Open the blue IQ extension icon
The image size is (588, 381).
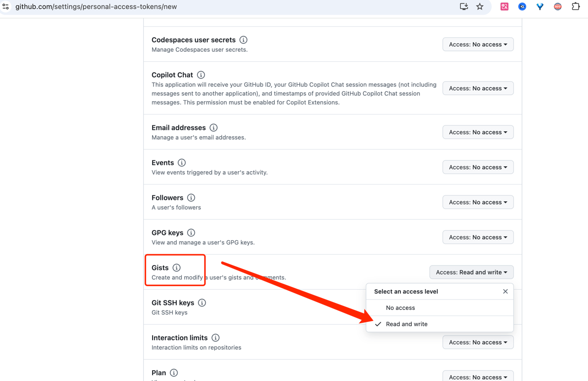(x=522, y=6)
